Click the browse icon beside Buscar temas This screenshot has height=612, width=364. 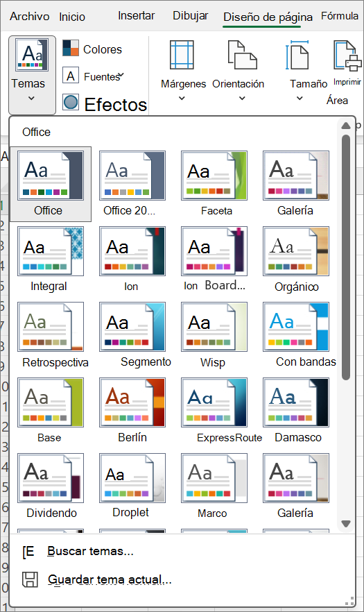[29, 552]
